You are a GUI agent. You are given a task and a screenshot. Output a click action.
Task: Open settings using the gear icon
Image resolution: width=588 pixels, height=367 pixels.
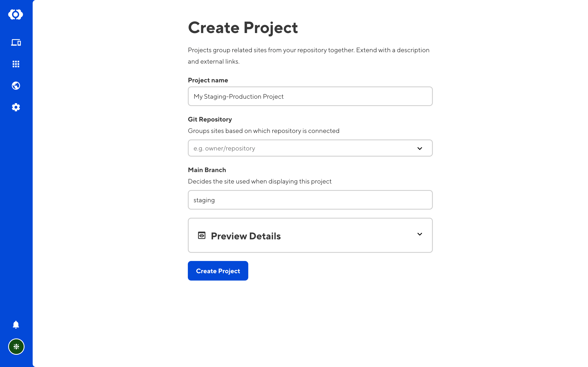pyautogui.click(x=16, y=107)
